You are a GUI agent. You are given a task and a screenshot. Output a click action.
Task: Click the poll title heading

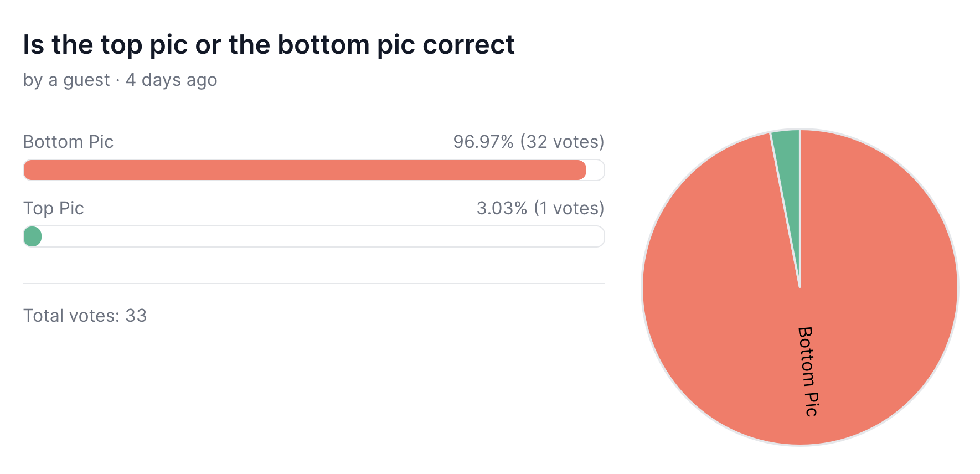coord(269,45)
